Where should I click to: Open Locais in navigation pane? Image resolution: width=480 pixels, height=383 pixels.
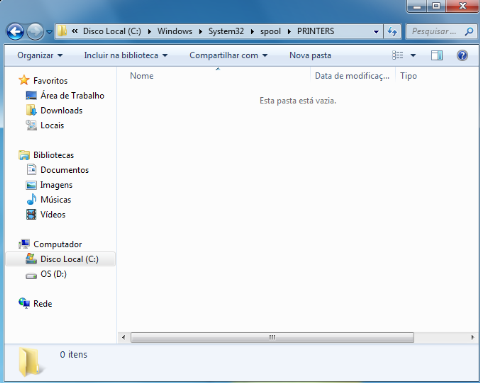tap(52, 125)
